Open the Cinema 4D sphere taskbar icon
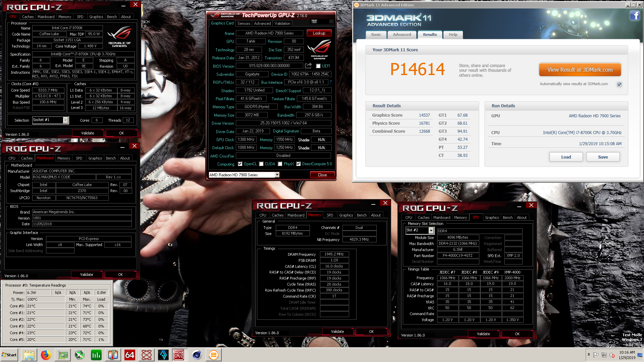 (x=197, y=355)
